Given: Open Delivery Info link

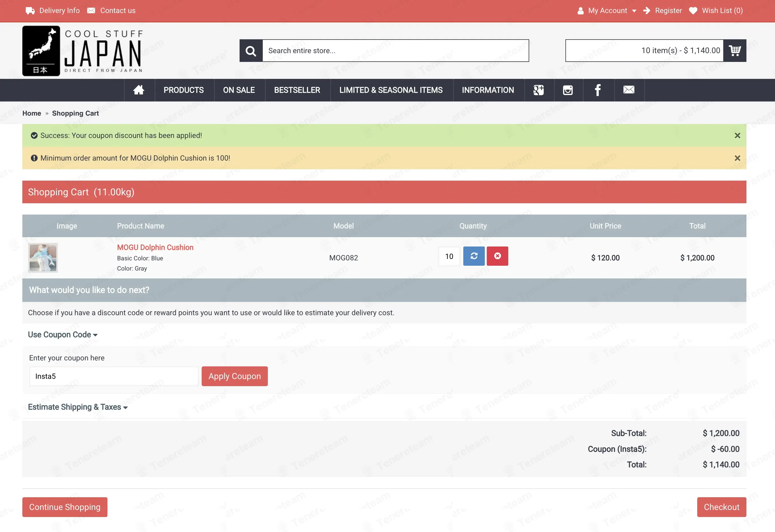Looking at the screenshot, I should click(53, 11).
